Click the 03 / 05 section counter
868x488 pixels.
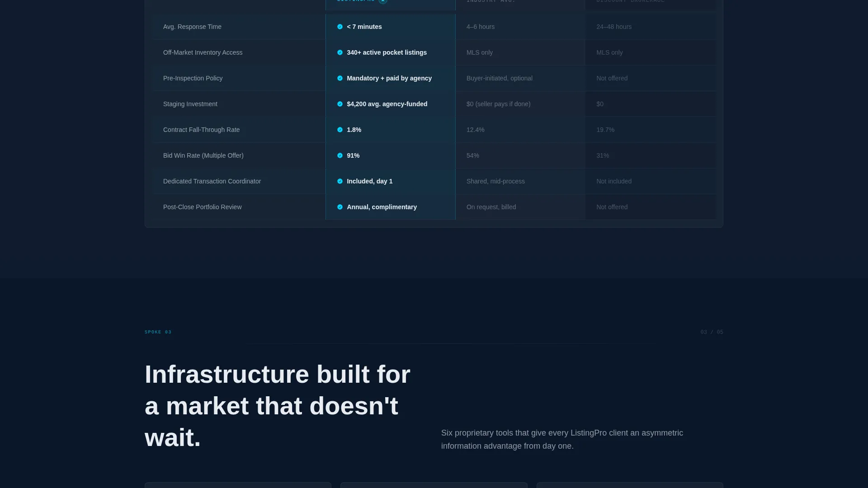point(712,332)
